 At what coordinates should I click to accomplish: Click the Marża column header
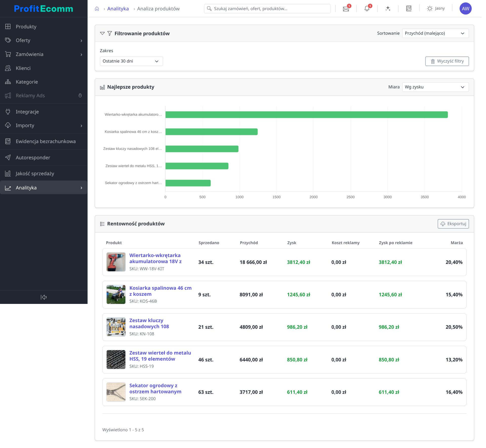pyautogui.click(x=457, y=243)
